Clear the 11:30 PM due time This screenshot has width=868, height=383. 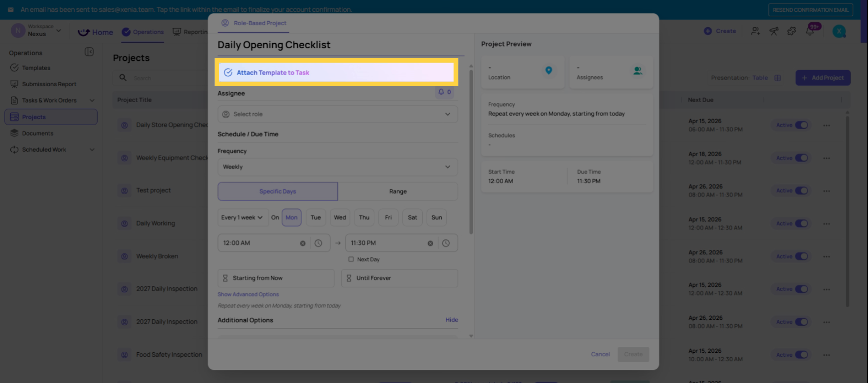coord(430,243)
